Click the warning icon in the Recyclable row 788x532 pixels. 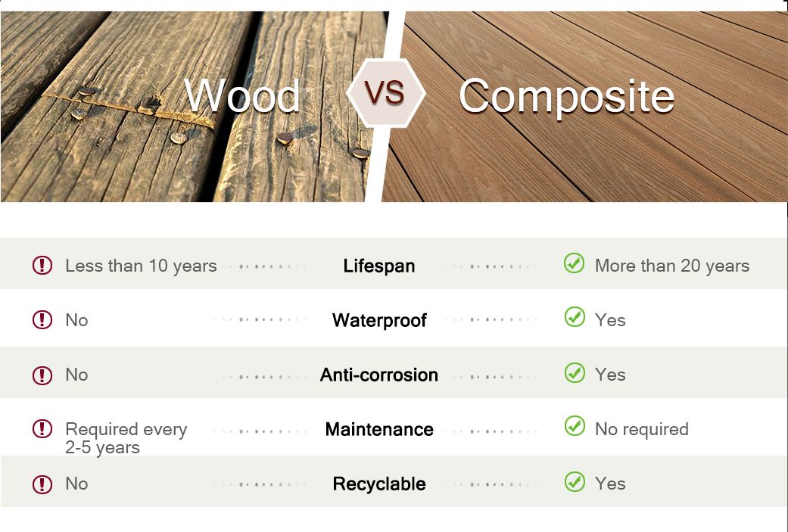[42, 484]
